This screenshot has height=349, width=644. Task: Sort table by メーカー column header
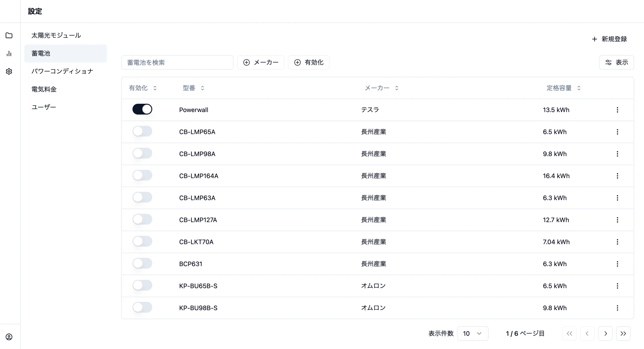coord(382,88)
